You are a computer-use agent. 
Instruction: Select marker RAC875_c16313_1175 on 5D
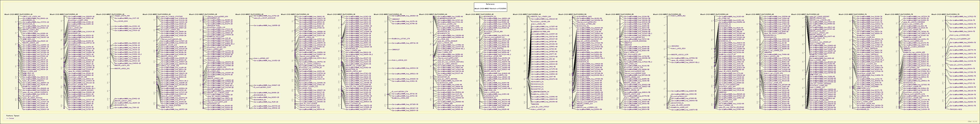pyautogui.click(x=679, y=55)
